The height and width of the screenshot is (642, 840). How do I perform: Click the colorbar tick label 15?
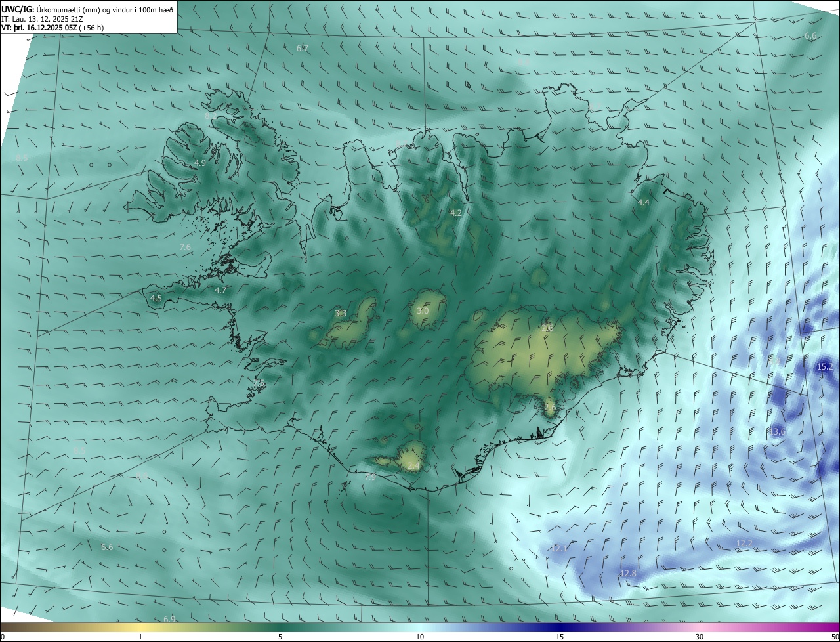[560, 637]
